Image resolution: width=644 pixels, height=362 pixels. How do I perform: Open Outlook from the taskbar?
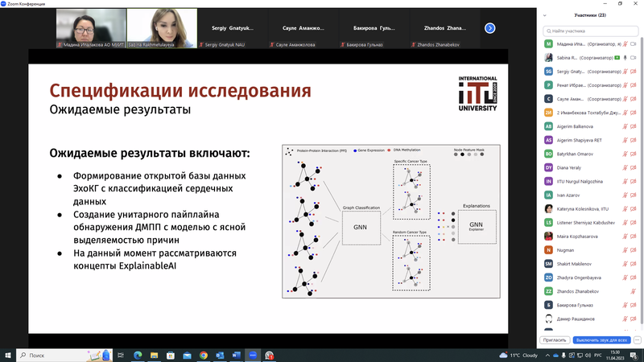click(220, 355)
